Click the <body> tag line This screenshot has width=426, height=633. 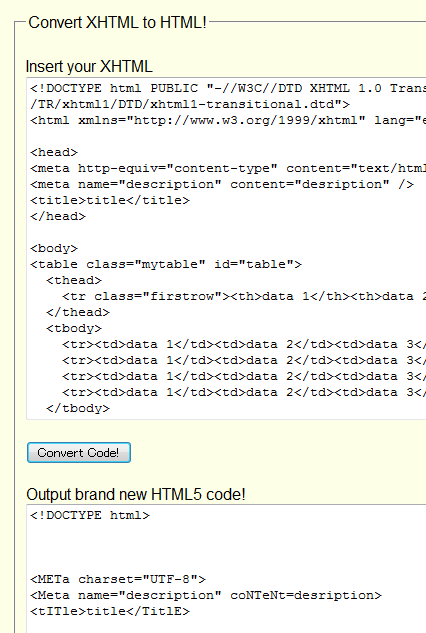(x=54, y=248)
